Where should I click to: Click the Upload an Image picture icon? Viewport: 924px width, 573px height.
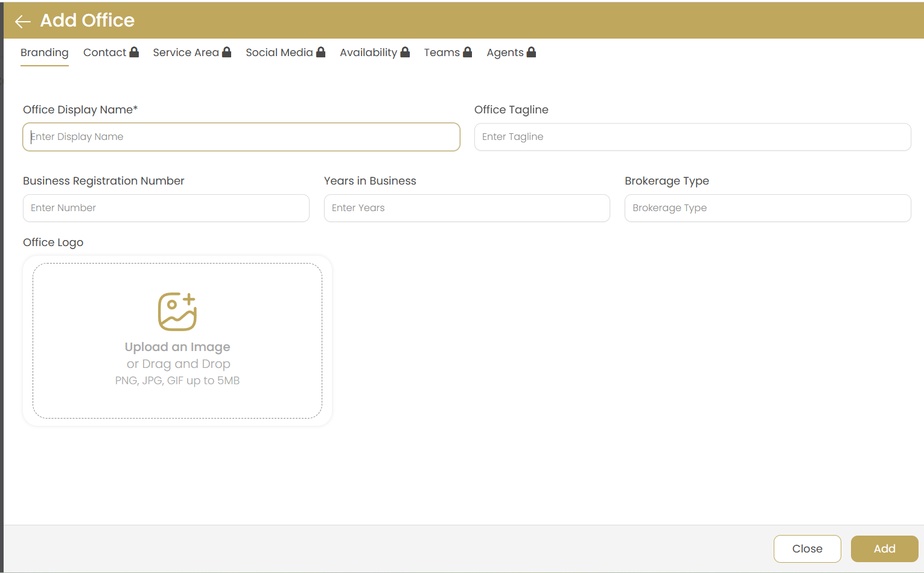pyautogui.click(x=177, y=311)
